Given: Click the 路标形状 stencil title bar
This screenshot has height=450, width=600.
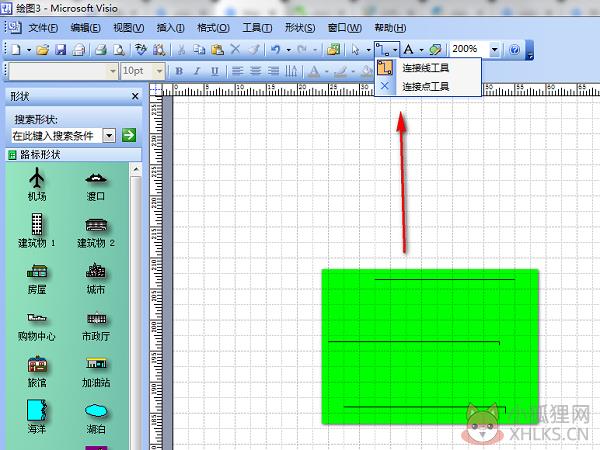Looking at the screenshot, I should (73, 155).
